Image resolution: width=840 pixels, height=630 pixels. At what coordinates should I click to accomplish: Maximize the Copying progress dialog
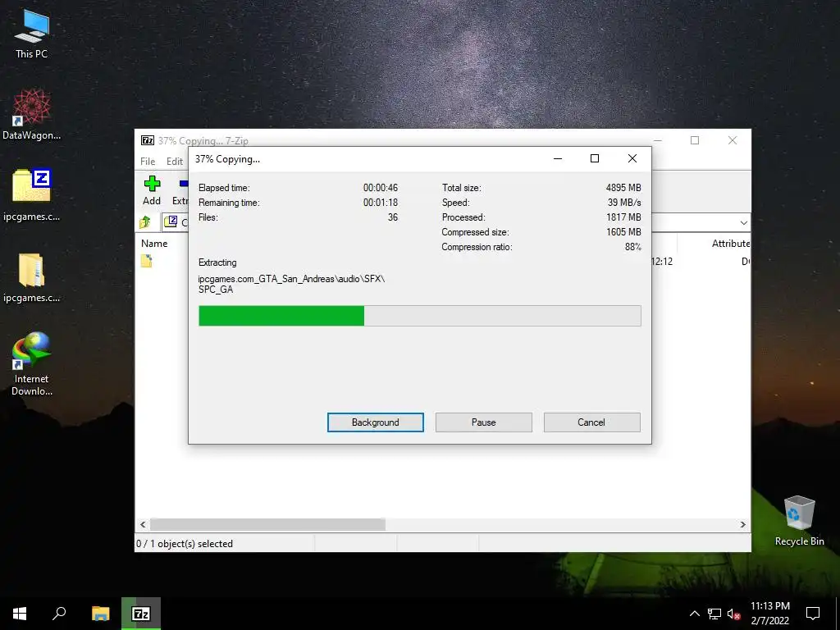coord(595,158)
